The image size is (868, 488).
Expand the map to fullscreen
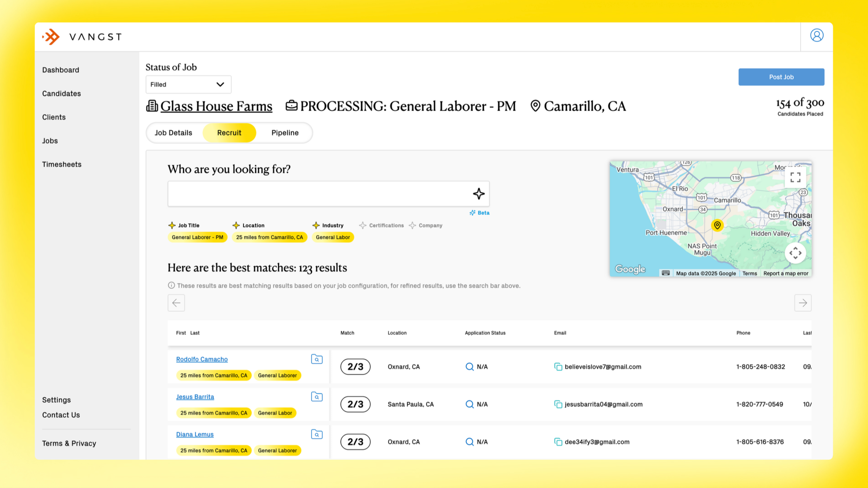click(x=795, y=177)
